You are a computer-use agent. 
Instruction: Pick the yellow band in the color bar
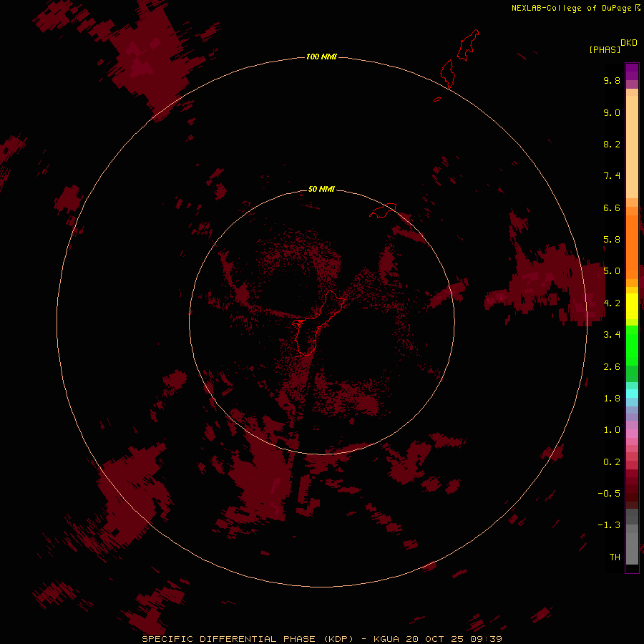click(x=632, y=306)
